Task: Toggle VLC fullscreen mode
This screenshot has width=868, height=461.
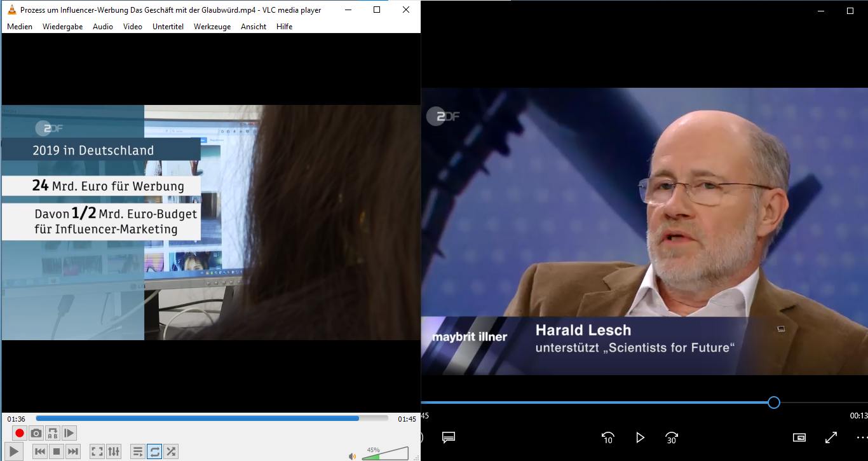Action: pyautogui.click(x=97, y=451)
